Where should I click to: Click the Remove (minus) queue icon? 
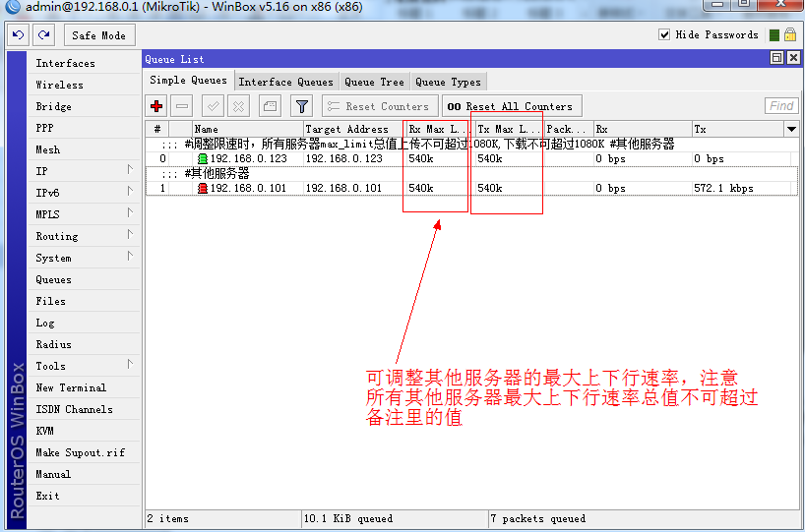182,106
